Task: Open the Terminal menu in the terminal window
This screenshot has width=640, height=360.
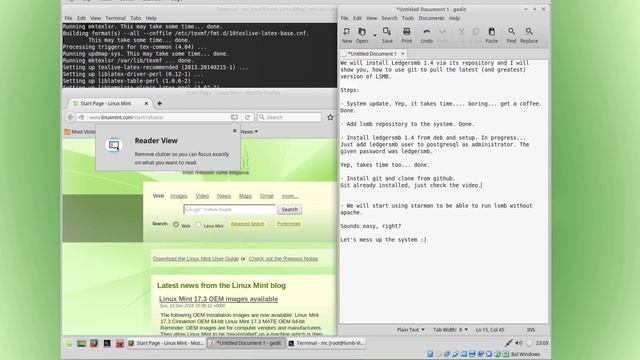Action: click(116, 18)
